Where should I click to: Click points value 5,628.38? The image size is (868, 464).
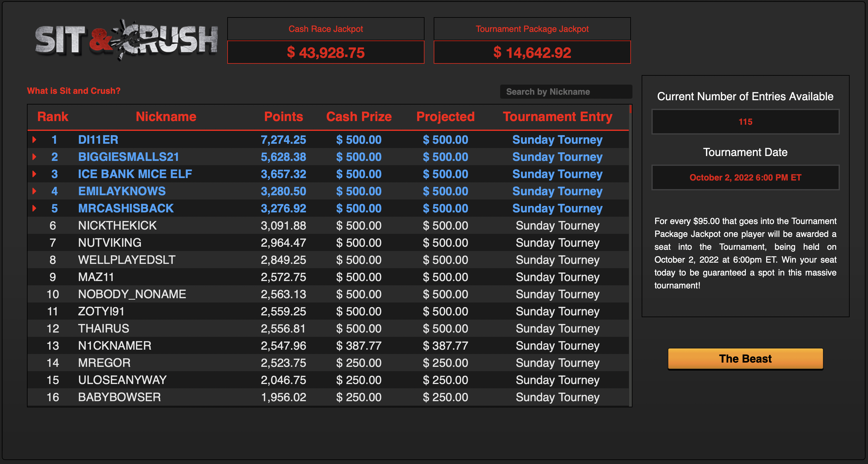(283, 157)
